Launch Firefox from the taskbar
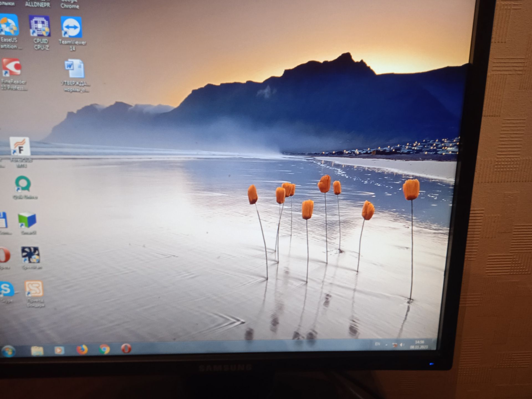 point(82,350)
